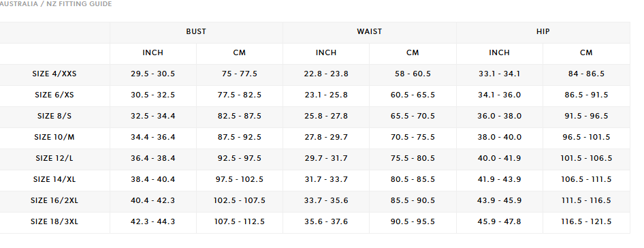Click the SIZE 8/S row label
The image size is (644, 248).
coord(54,116)
